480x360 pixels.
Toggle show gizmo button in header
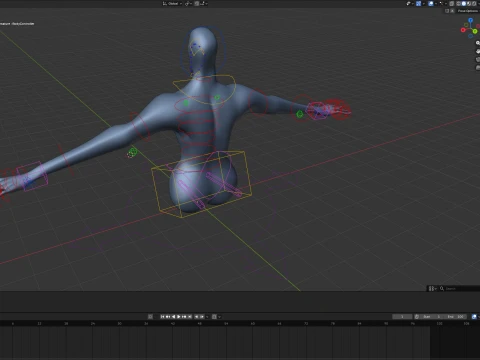point(418,4)
